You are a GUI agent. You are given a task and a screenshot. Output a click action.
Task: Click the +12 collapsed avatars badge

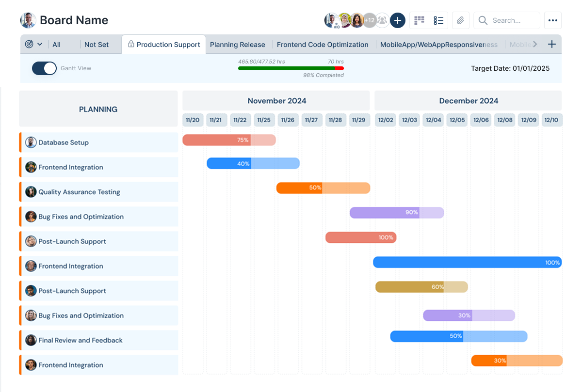pyautogui.click(x=369, y=20)
